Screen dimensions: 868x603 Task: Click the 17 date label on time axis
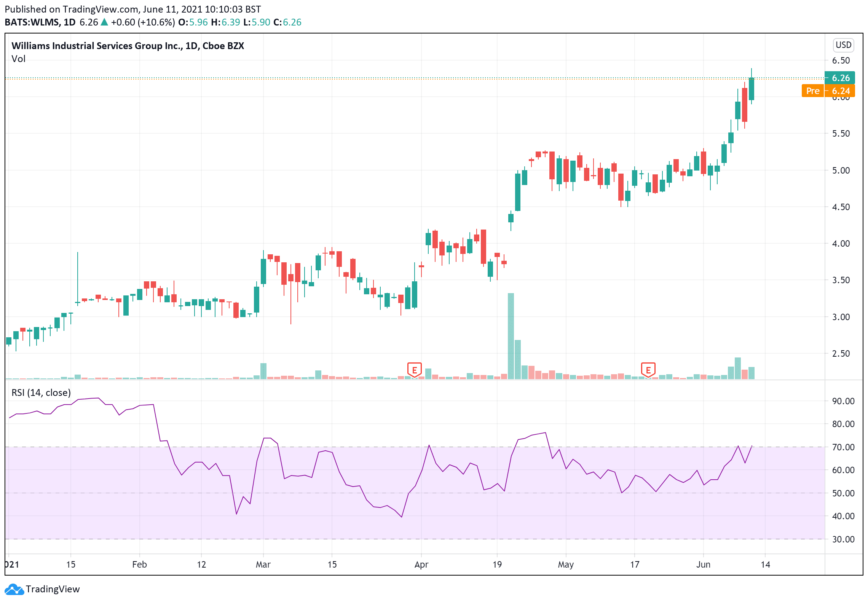634,565
